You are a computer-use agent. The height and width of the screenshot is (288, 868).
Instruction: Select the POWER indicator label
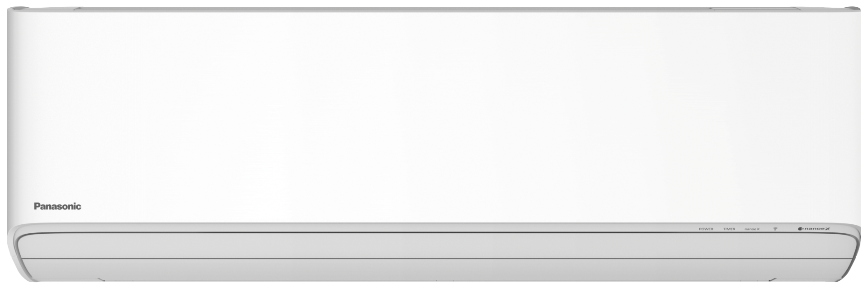(x=706, y=229)
